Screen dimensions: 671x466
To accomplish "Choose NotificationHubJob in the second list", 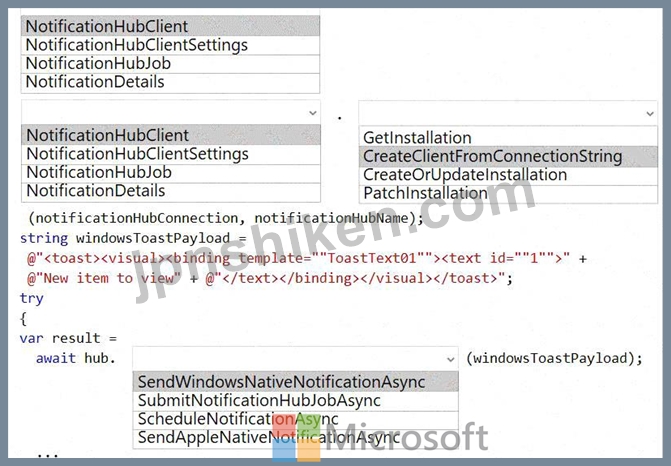I will [x=171, y=172].
